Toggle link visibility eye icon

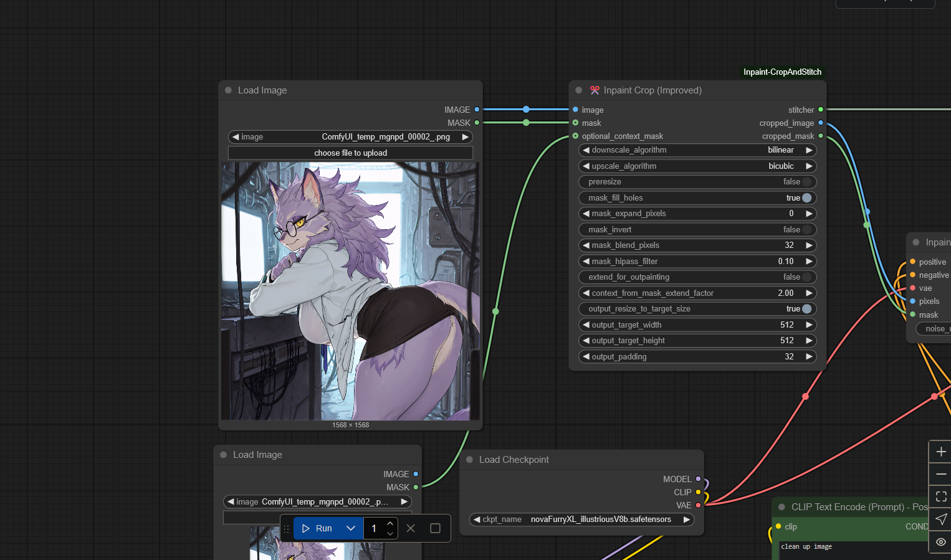coord(941,542)
